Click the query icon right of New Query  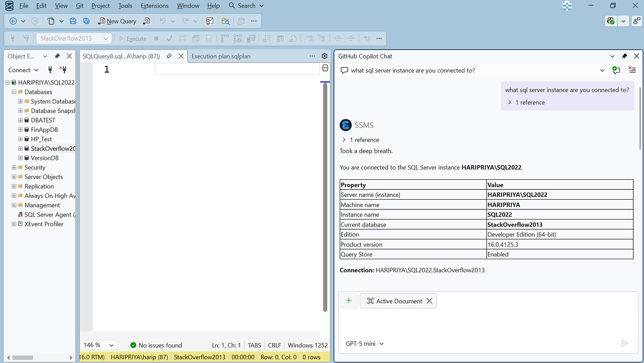pos(146,21)
